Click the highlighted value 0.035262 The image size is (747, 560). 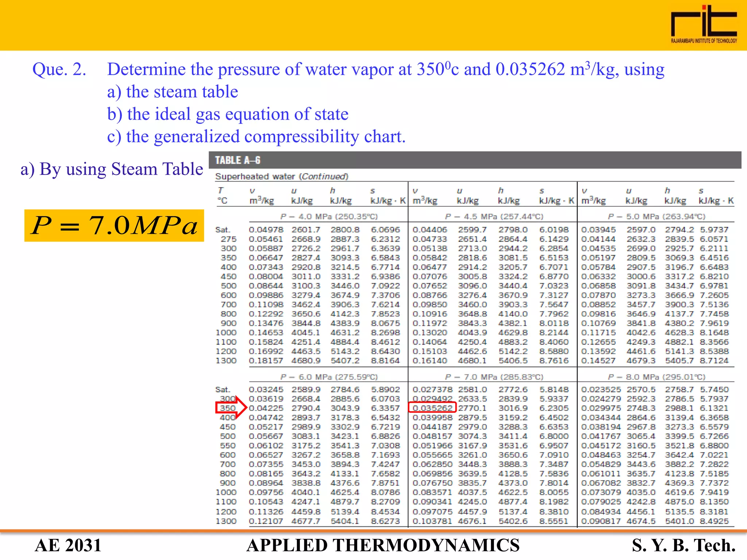[432, 408]
